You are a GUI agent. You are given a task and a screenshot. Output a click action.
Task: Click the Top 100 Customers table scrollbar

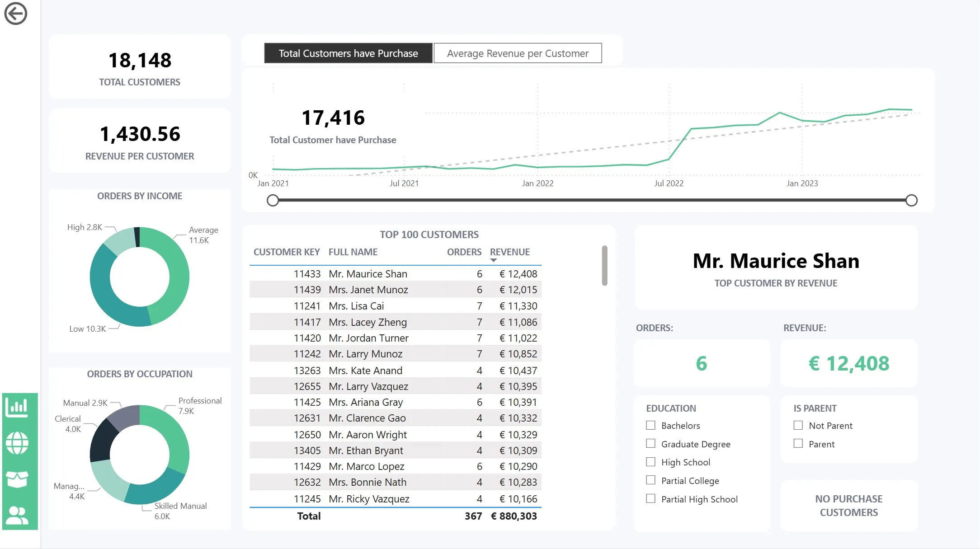[x=604, y=266]
